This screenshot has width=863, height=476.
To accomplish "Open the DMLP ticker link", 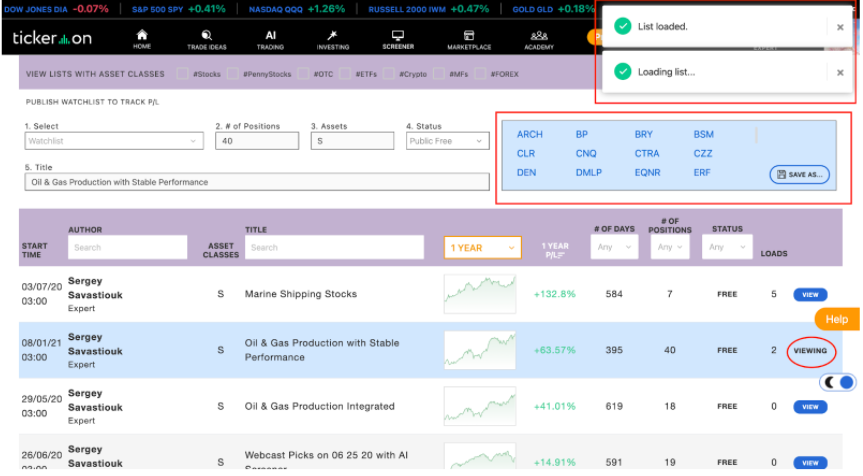I will pyautogui.click(x=588, y=172).
